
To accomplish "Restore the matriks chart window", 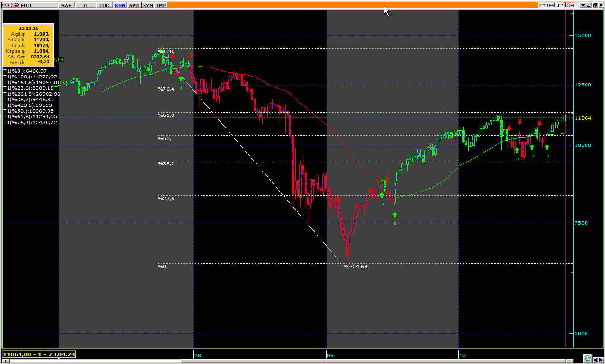I will [x=595, y=5].
